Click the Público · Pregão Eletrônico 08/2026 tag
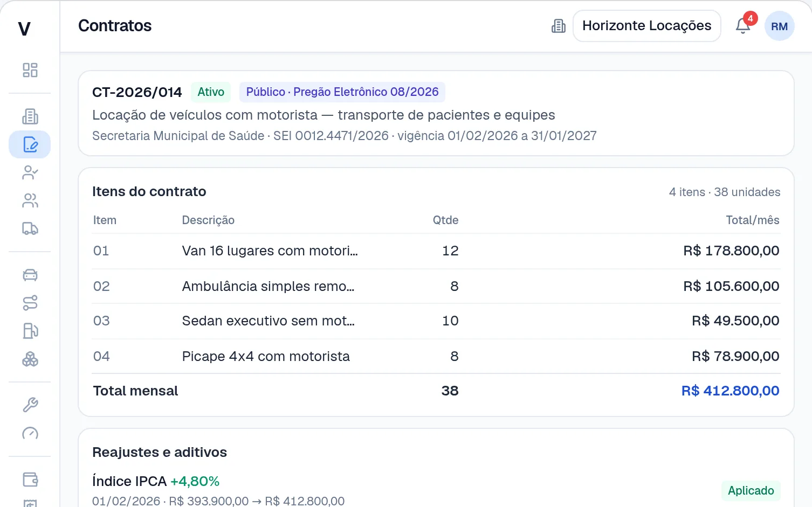Image resolution: width=812 pixels, height=507 pixels. click(x=342, y=92)
